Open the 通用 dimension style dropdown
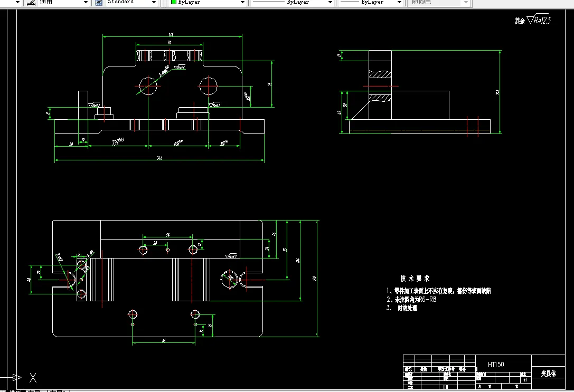The width and height of the screenshot is (574, 392). point(86,2)
